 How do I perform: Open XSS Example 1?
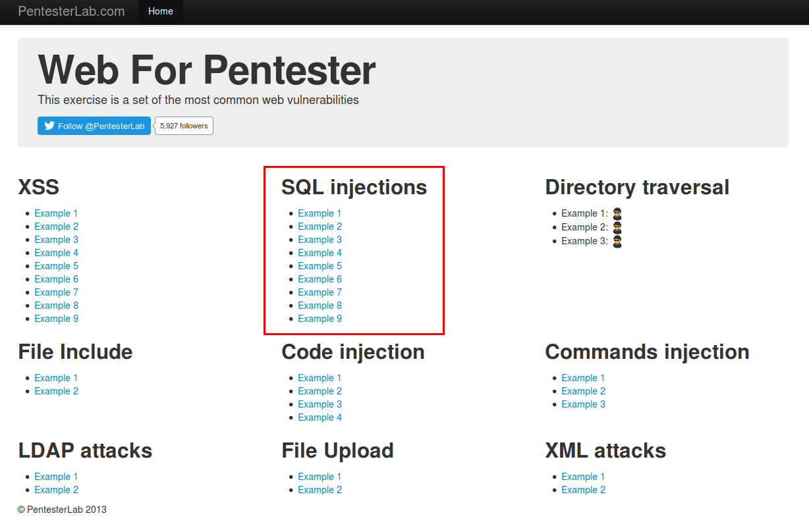click(56, 213)
